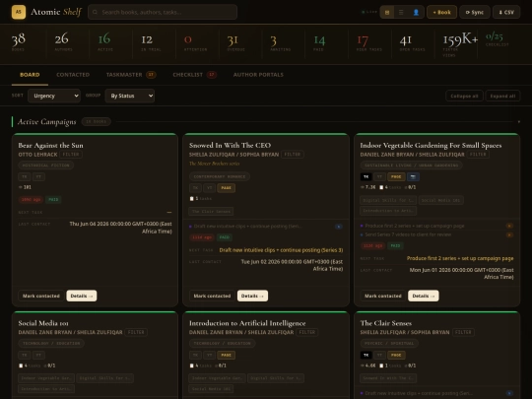Click Expand all groups button
Image resolution: width=532 pixels, height=399 pixels.
[x=502, y=96]
